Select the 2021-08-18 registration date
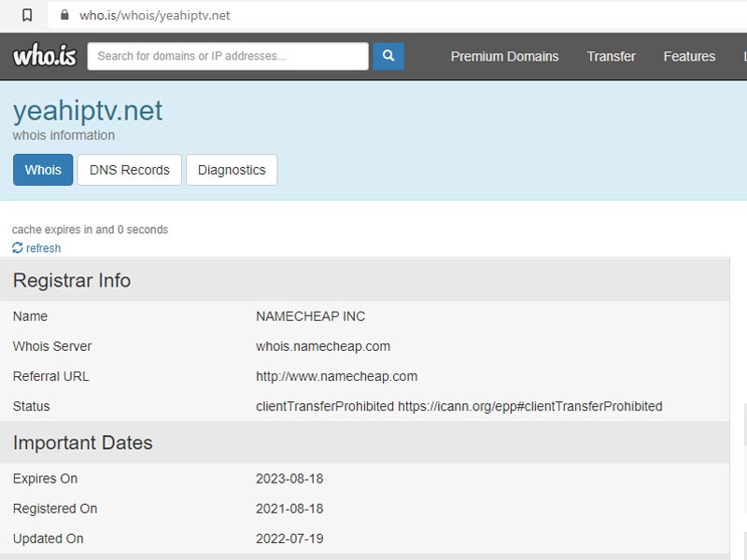The height and width of the screenshot is (560, 747). [289, 509]
